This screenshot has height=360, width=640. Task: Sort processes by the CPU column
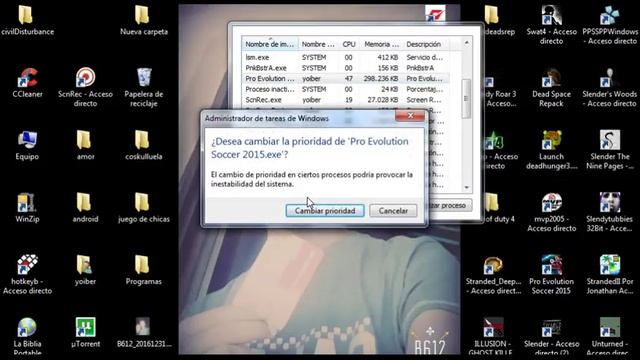pyautogui.click(x=349, y=44)
